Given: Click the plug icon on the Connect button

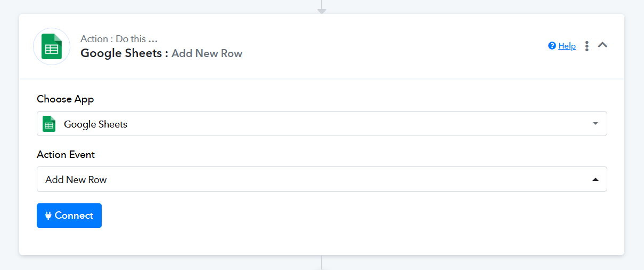Looking at the screenshot, I should click(48, 216).
